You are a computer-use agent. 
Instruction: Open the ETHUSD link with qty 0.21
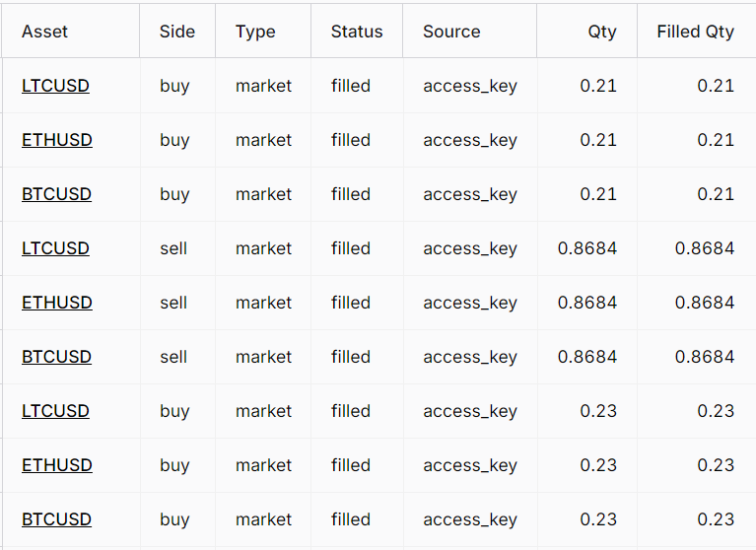[57, 140]
